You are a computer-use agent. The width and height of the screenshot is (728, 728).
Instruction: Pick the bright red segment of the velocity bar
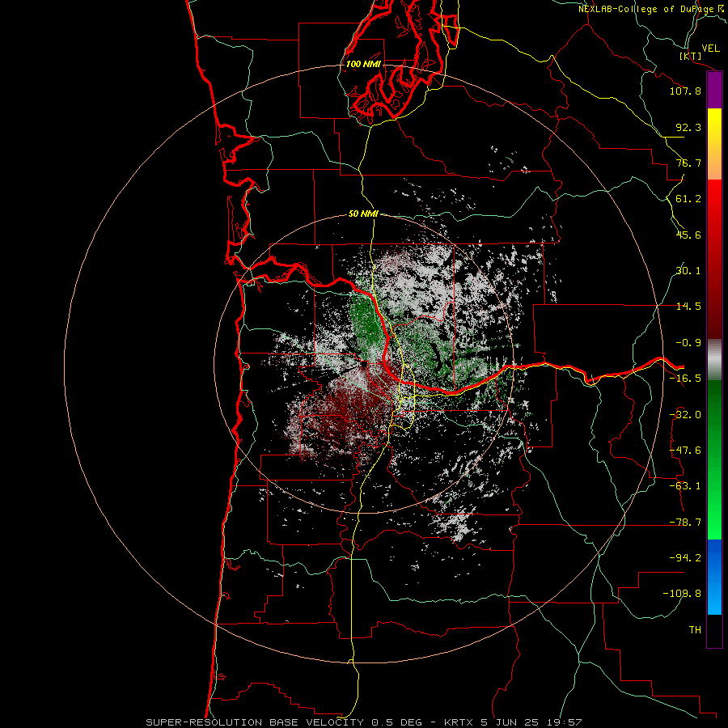pos(714,200)
